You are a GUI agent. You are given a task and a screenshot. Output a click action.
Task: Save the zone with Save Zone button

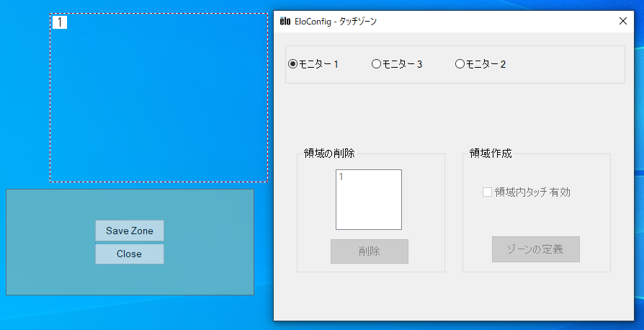130,231
